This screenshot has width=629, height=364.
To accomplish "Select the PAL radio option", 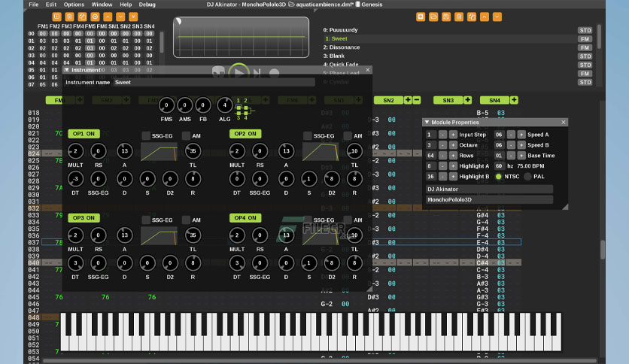I will coord(528,177).
